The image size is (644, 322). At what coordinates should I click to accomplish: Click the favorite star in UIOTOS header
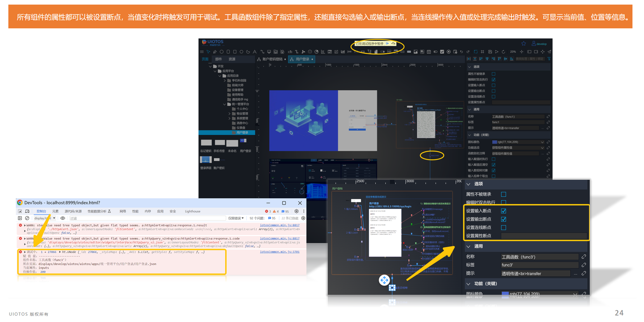(x=524, y=43)
